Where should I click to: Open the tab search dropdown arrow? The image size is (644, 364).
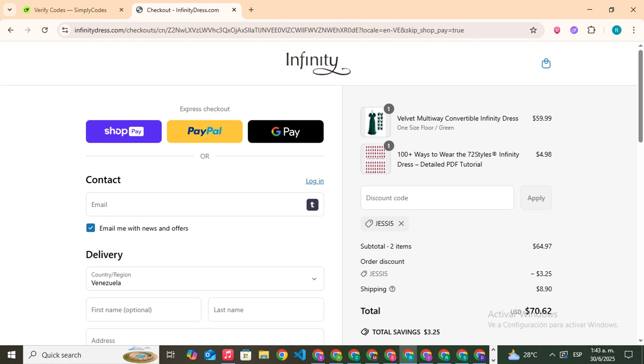point(9,9)
